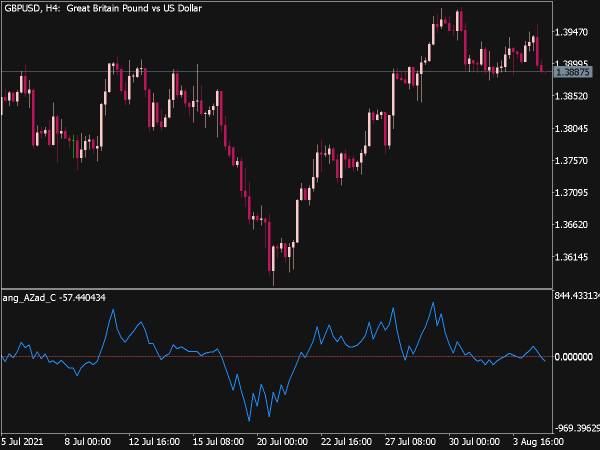Click the 8 Jul 00:00 date label
600x450 pixels.
point(88,442)
